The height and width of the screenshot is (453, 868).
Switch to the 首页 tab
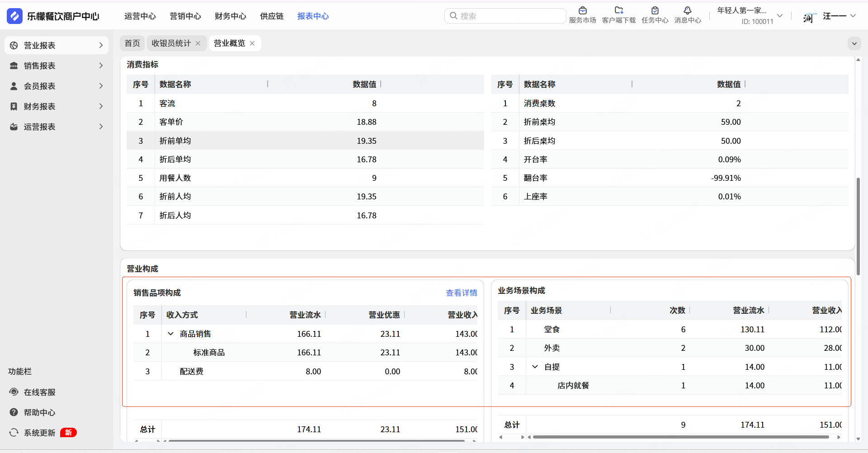[132, 43]
